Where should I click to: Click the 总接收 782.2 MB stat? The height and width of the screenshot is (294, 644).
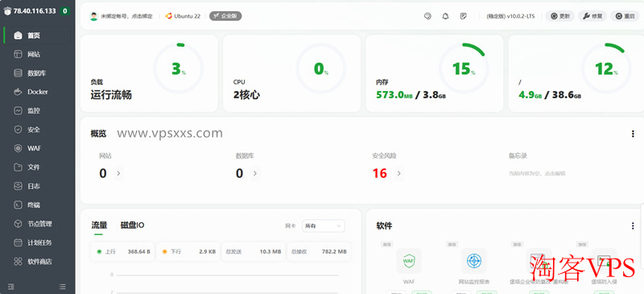coord(319,251)
